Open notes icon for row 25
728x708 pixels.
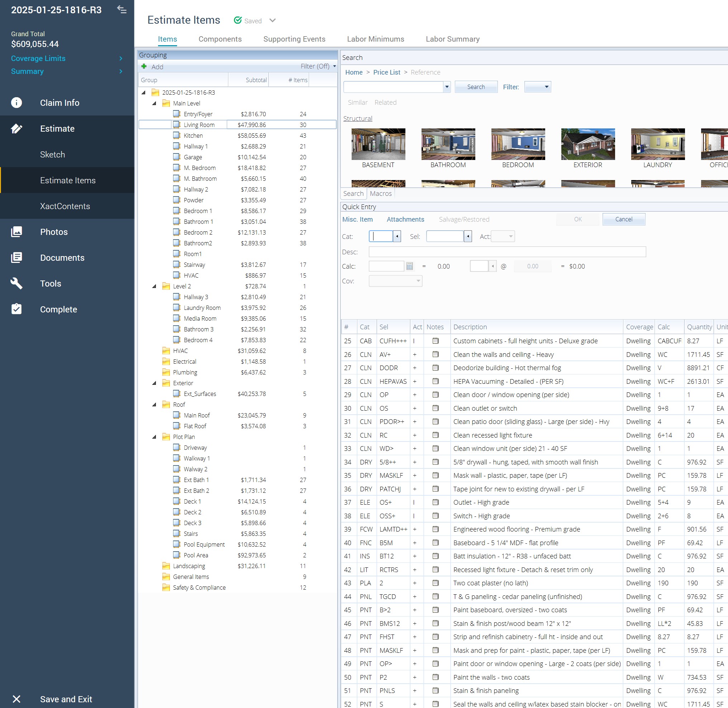point(436,341)
